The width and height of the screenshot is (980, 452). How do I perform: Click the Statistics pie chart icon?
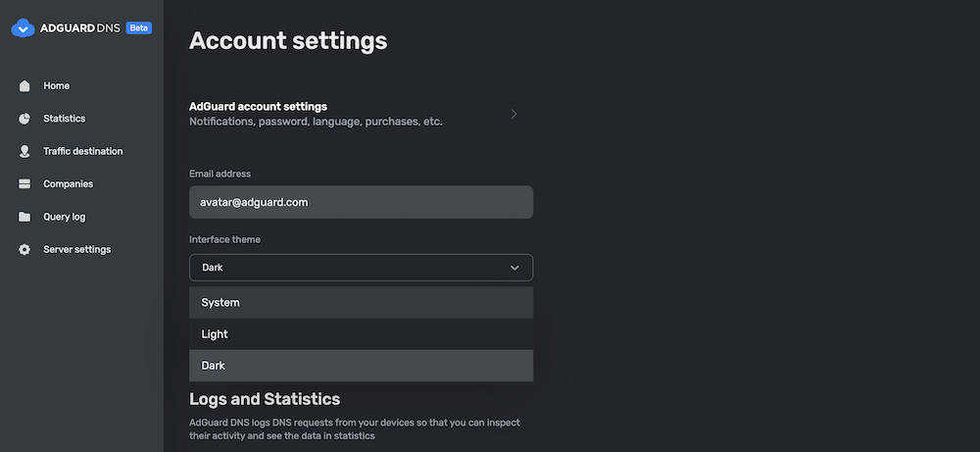pos(24,119)
